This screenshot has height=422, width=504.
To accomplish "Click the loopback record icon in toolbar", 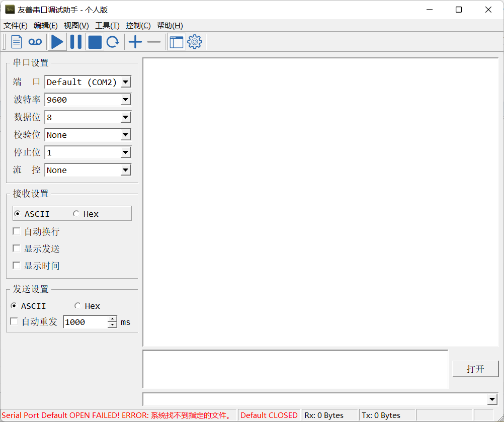I will pos(35,42).
